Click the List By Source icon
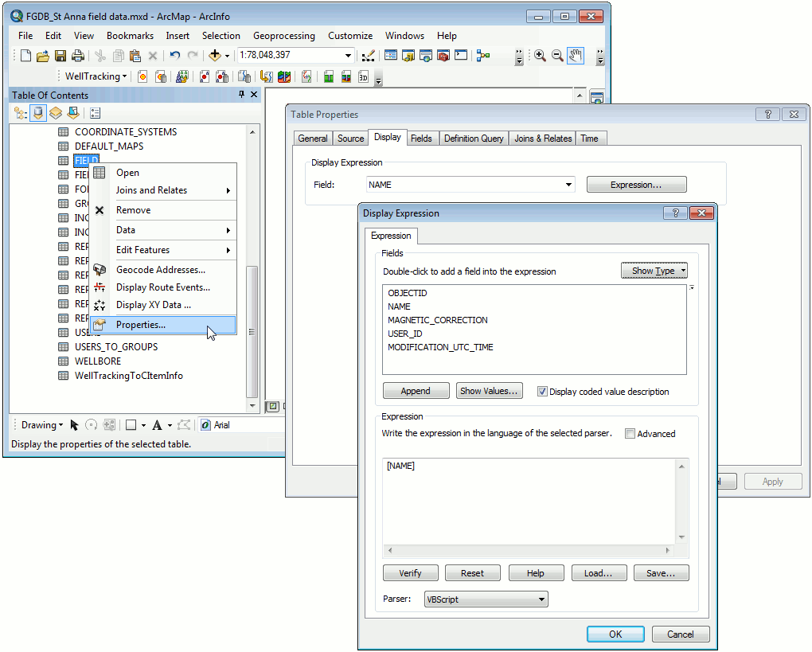This screenshot has height=652, width=812. coord(37,113)
